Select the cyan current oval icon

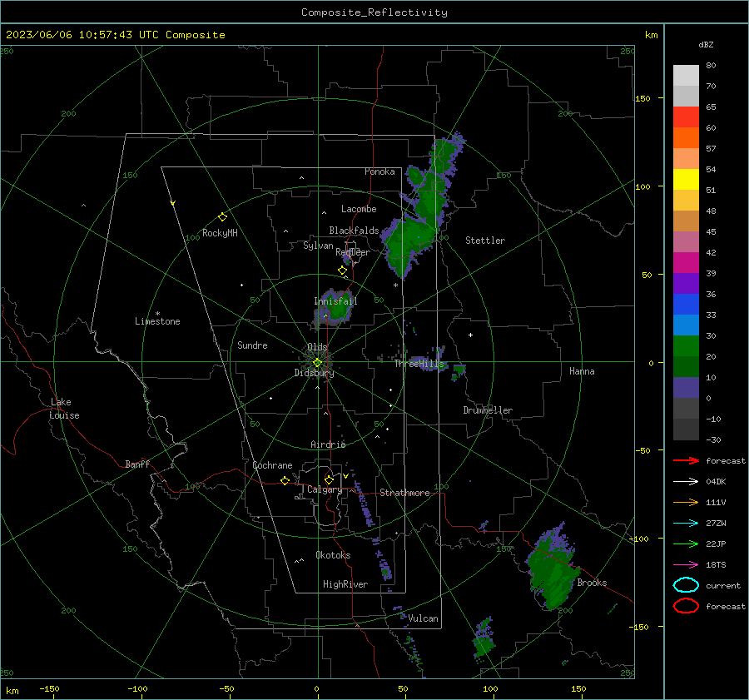(x=686, y=585)
